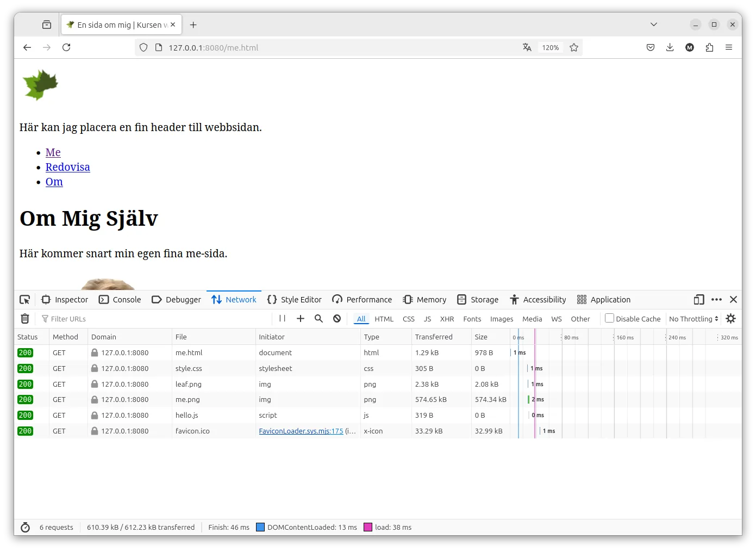Select the Network tab

[x=234, y=300]
